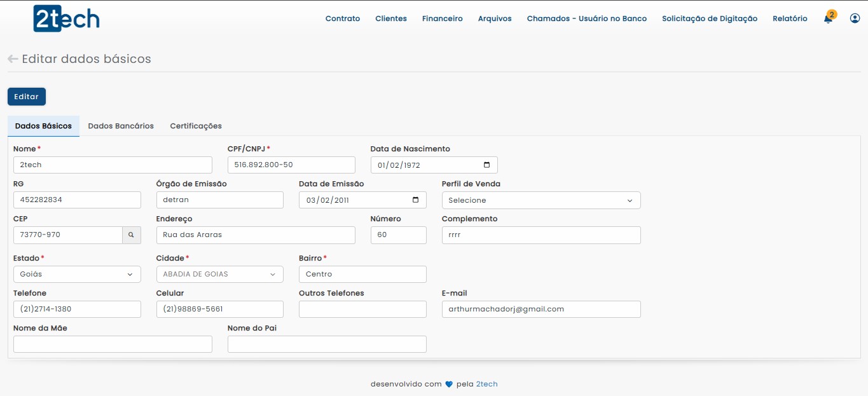Open the user profile icon
868x396 pixels.
tap(855, 18)
